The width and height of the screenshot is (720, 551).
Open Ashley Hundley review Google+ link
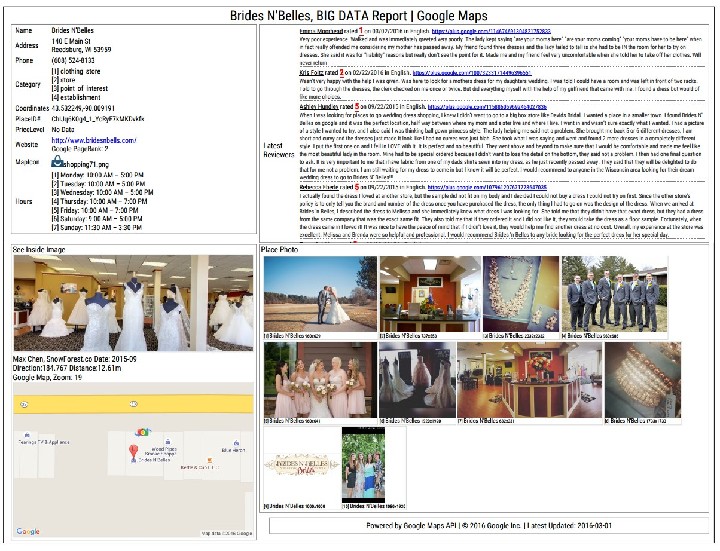point(487,107)
